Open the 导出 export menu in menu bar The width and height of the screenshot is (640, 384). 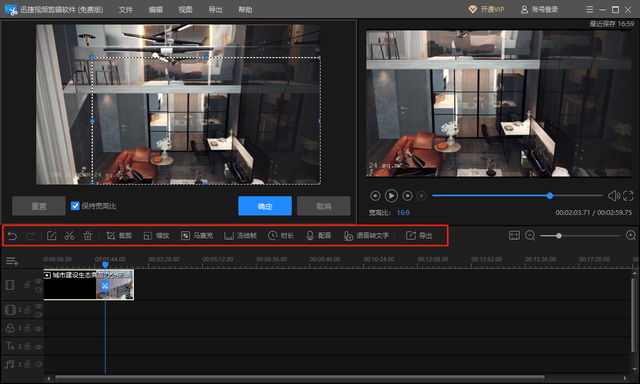[x=215, y=9]
